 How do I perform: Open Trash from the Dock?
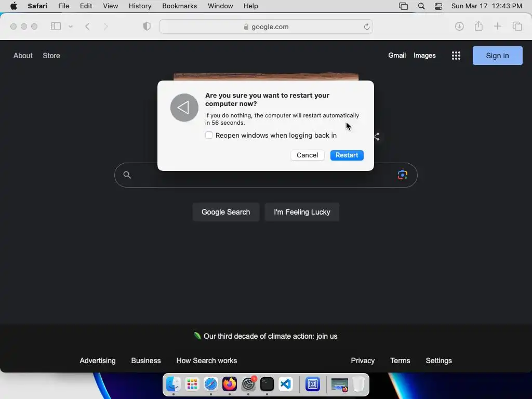tap(358, 384)
